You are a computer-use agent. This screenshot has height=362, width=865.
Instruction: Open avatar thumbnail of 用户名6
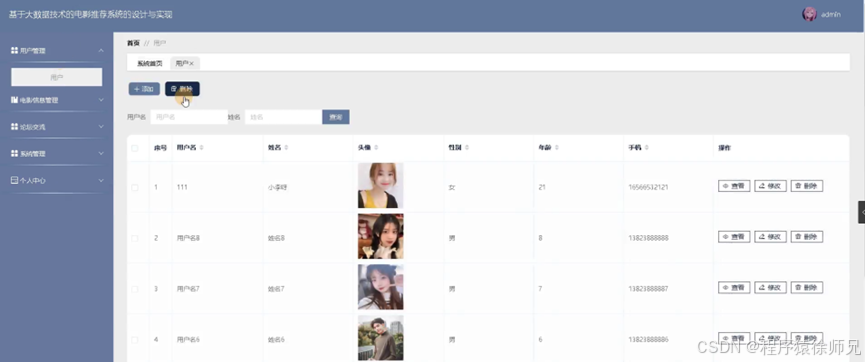[380, 338]
